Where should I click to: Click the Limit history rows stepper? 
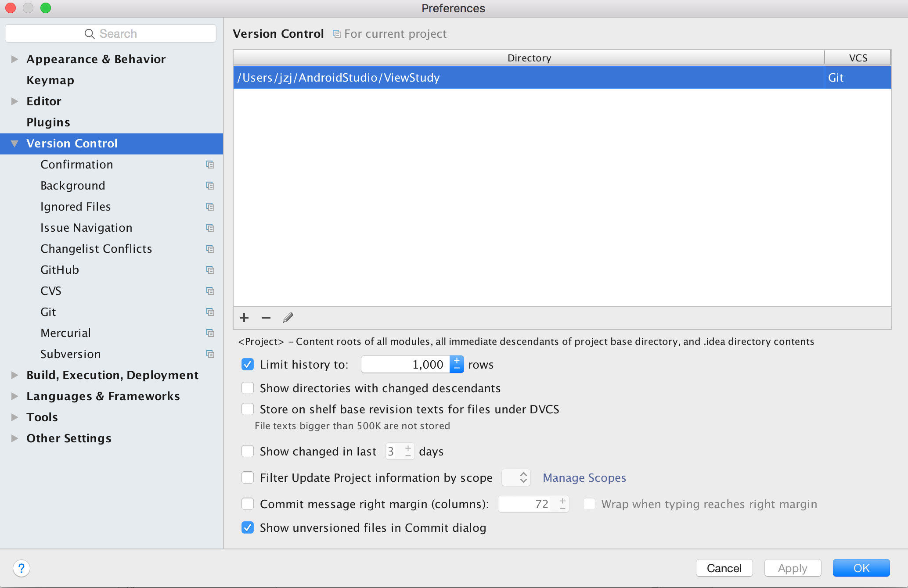point(457,364)
